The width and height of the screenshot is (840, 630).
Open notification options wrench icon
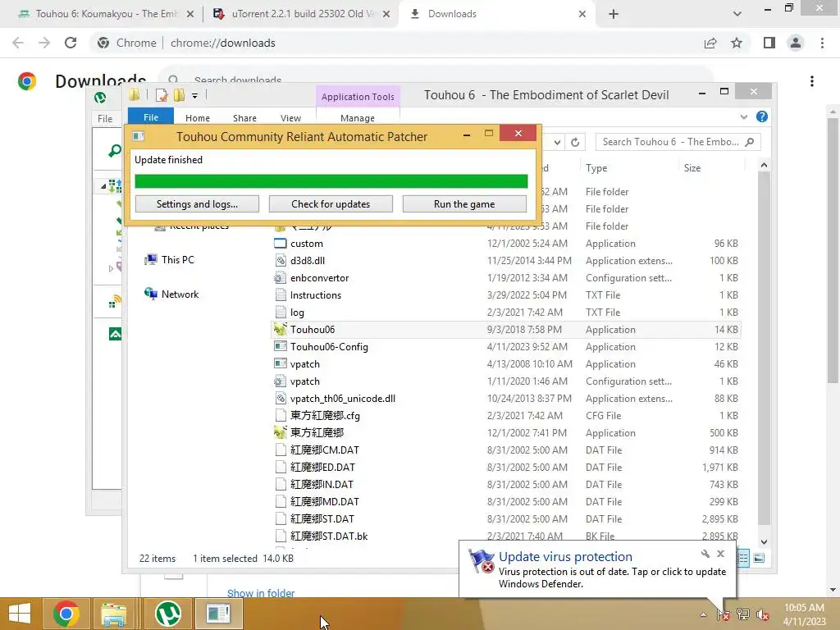705,554
